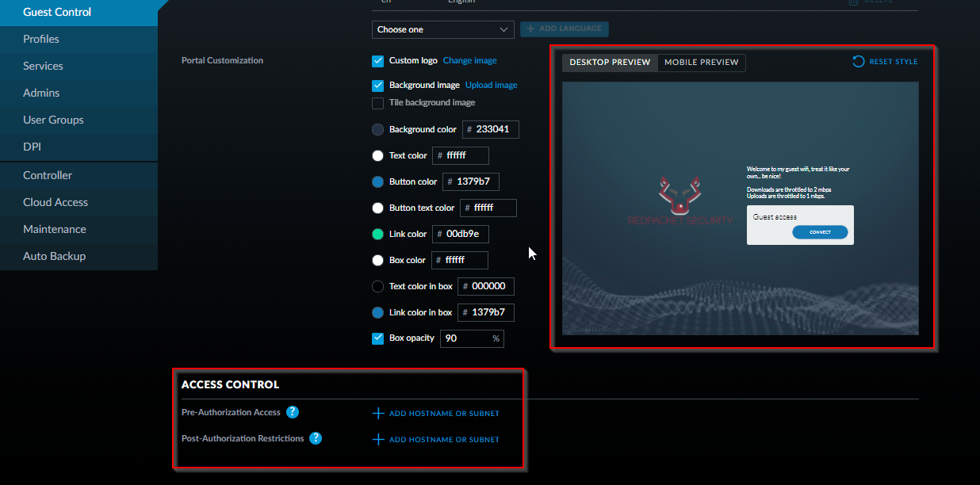Click the Connect button in portal preview

pyautogui.click(x=820, y=232)
